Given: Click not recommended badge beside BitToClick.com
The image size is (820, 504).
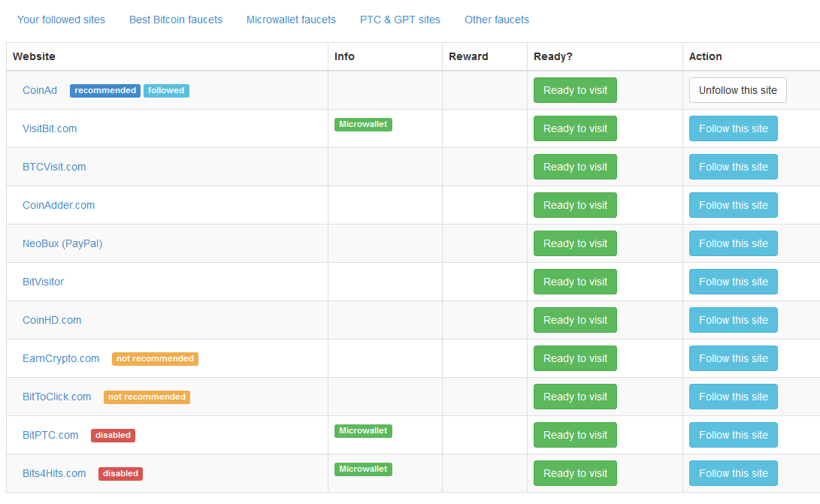Looking at the screenshot, I should tap(147, 397).
